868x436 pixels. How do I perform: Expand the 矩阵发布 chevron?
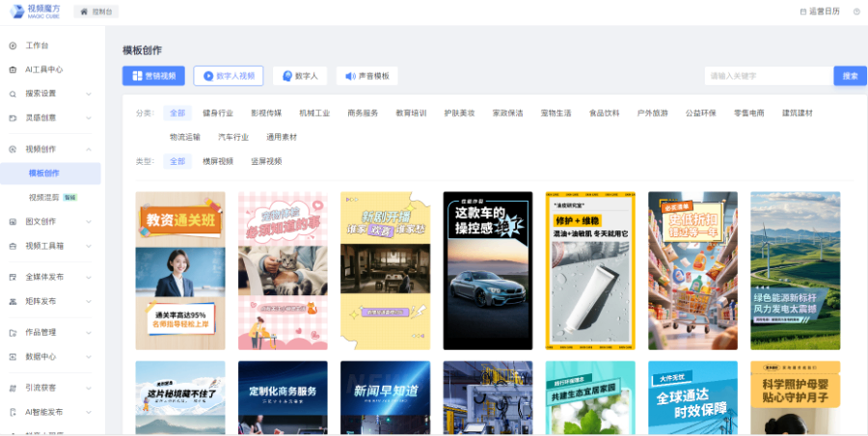tap(89, 301)
